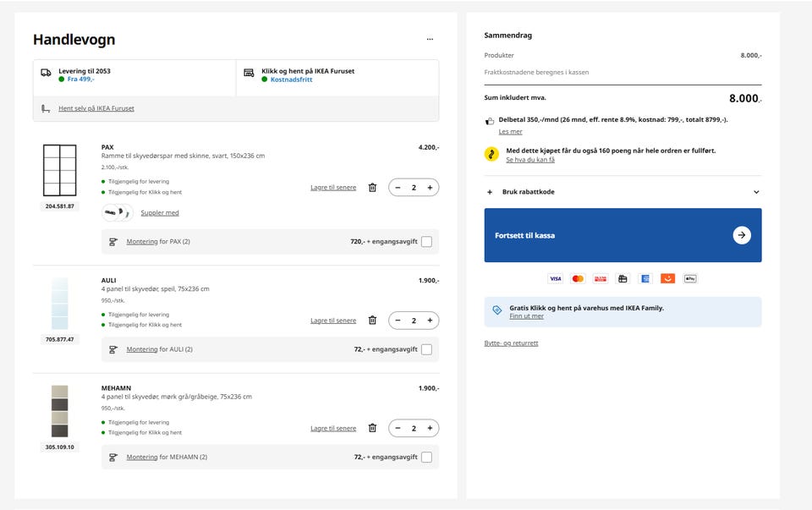The image size is (812, 510).
Task: Delete the PAX item with trash icon
Action: click(372, 188)
